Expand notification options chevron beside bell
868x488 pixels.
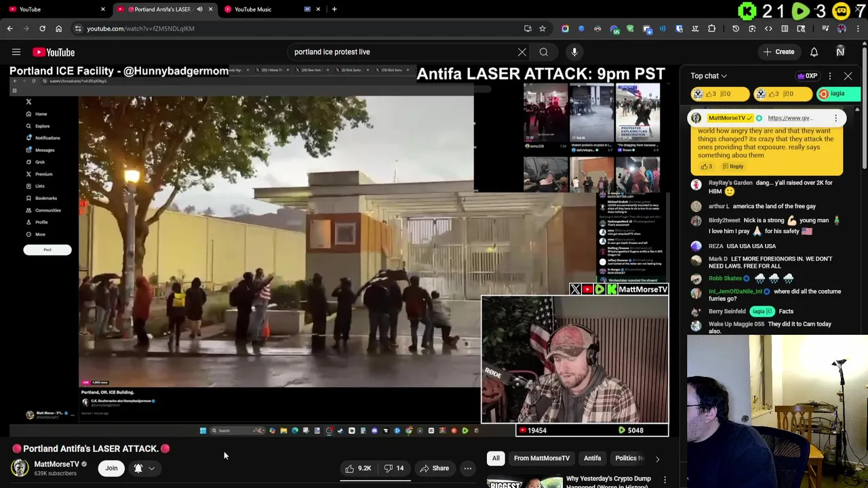(x=151, y=468)
